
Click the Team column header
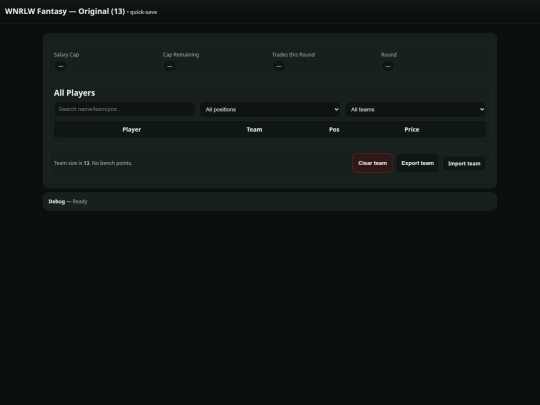click(x=254, y=129)
